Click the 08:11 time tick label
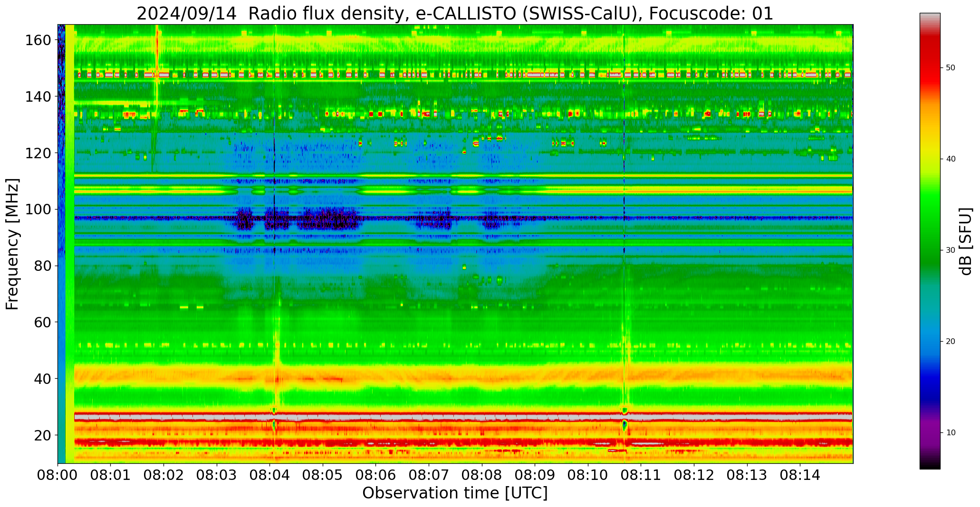 click(641, 475)
